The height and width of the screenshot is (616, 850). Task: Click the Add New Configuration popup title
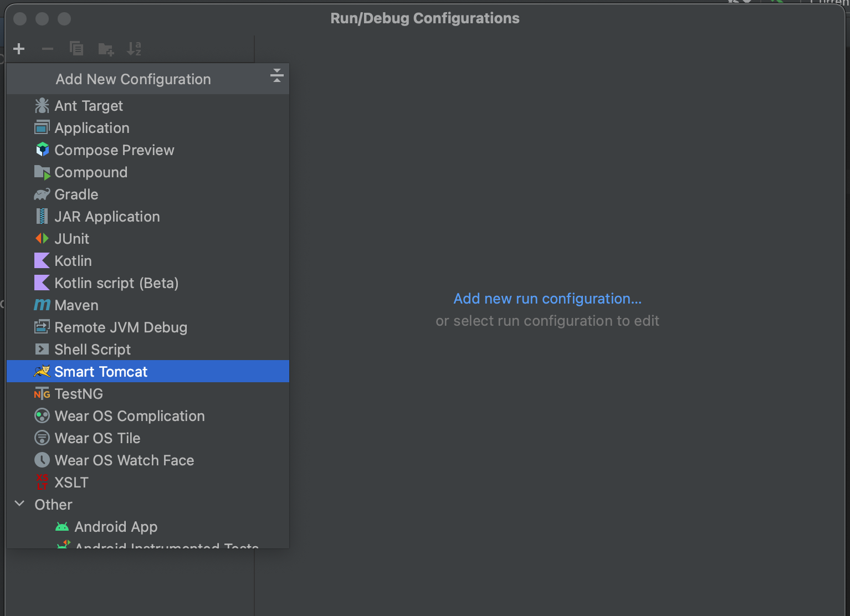pos(133,79)
